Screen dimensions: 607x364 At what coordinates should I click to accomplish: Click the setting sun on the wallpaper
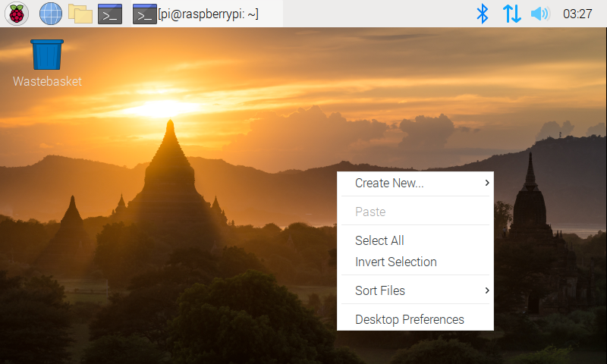point(162,108)
